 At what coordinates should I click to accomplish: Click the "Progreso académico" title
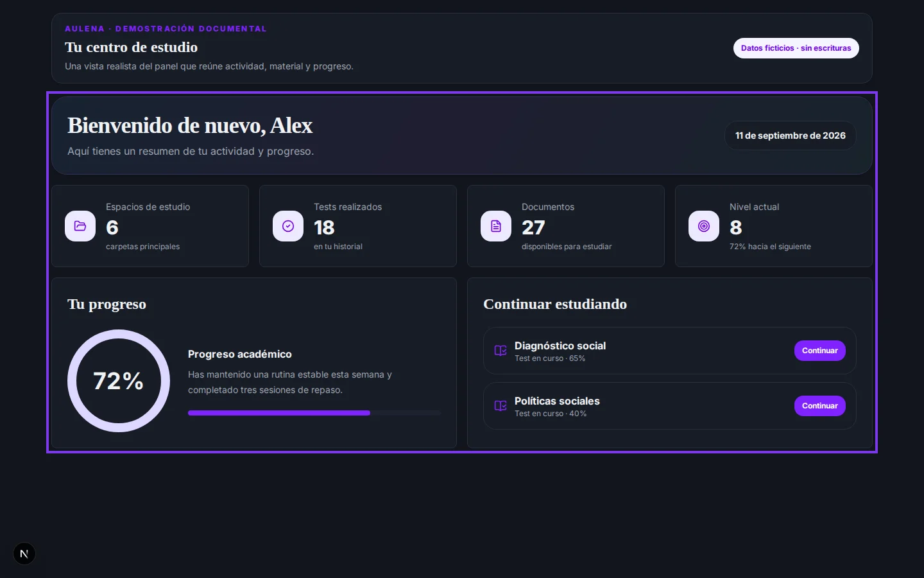[240, 355]
